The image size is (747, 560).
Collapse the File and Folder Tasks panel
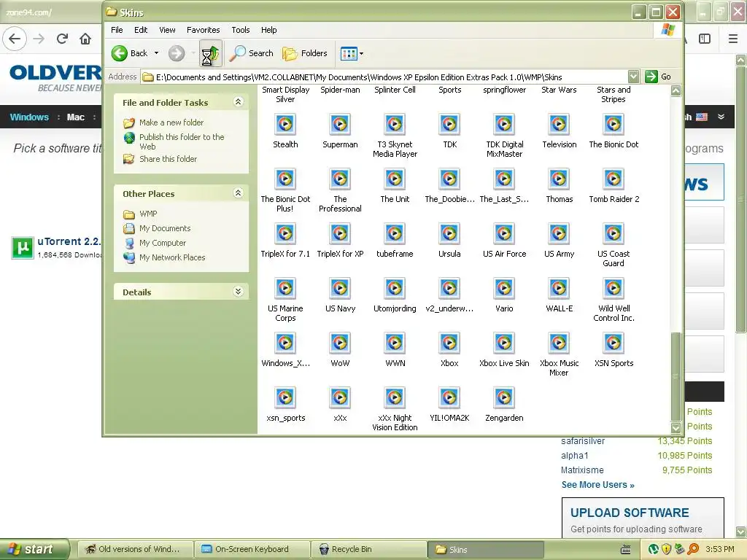tap(239, 102)
